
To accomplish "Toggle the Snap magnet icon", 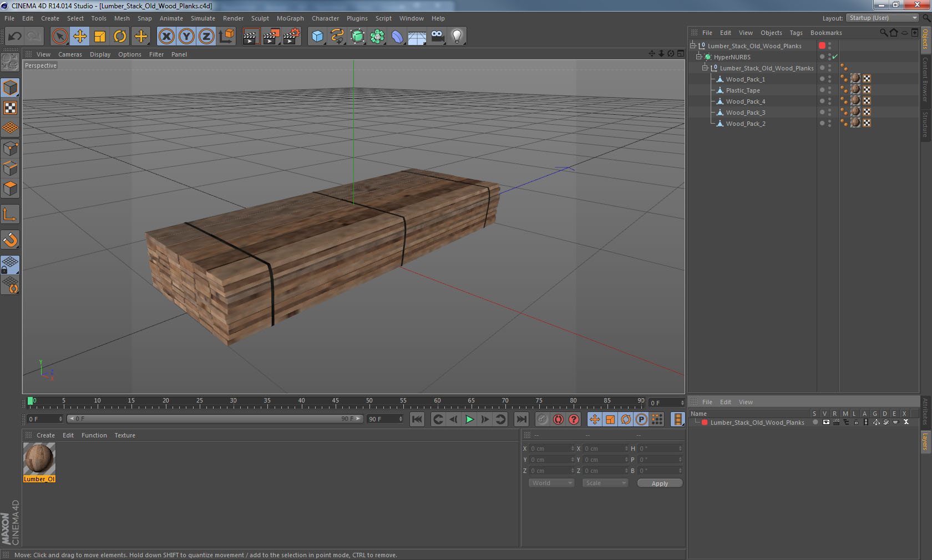I will [11, 240].
